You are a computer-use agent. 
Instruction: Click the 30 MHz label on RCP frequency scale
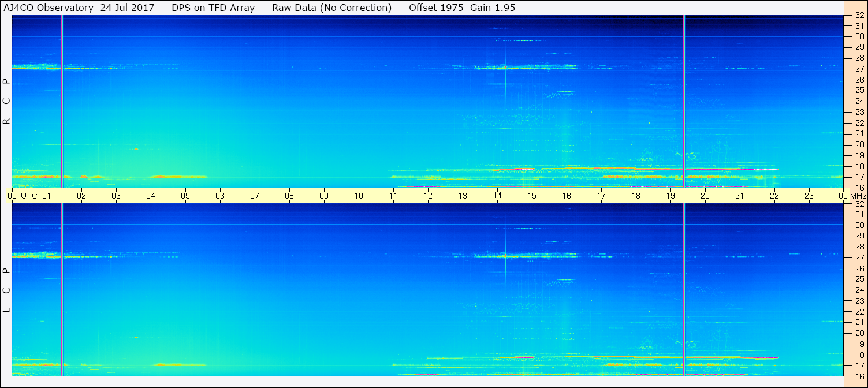859,36
